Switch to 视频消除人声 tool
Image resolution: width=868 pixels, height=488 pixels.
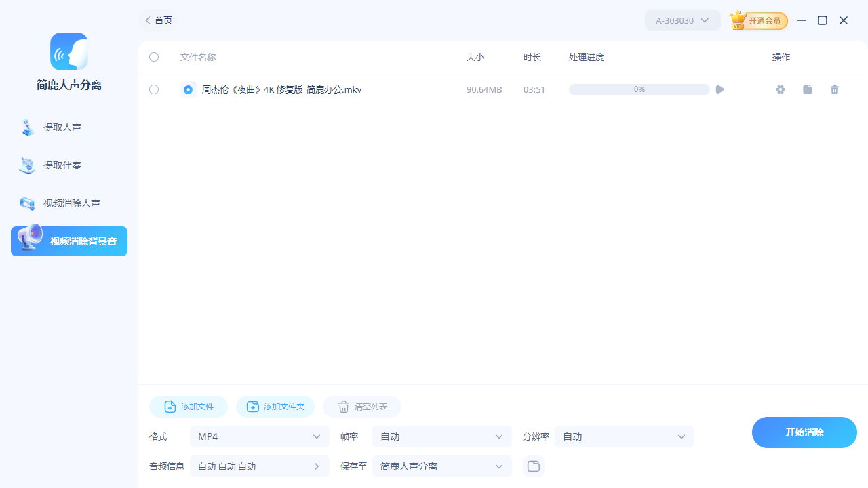pos(68,203)
